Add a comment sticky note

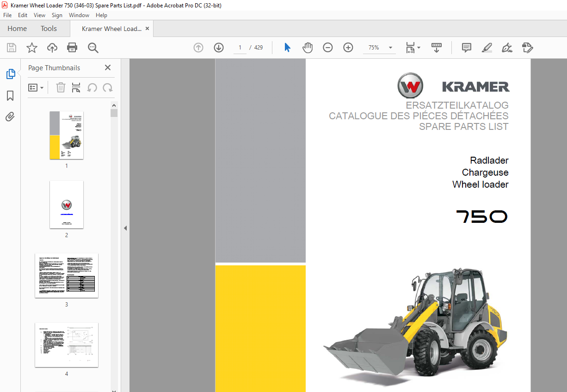click(x=467, y=48)
